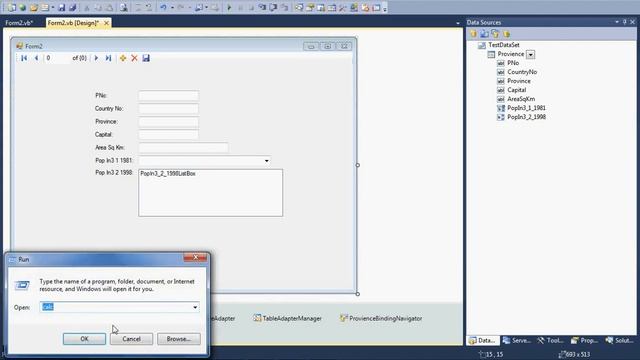Click OK in the Run dialog
The height and width of the screenshot is (360, 640).
click(x=84, y=339)
